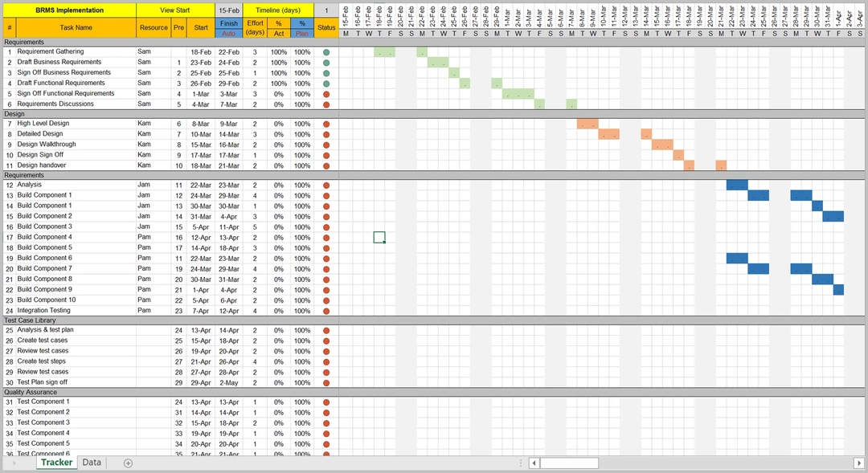Click status dot for Test Plan sign off
Image resolution: width=868 pixels, height=473 pixels.
(x=326, y=382)
